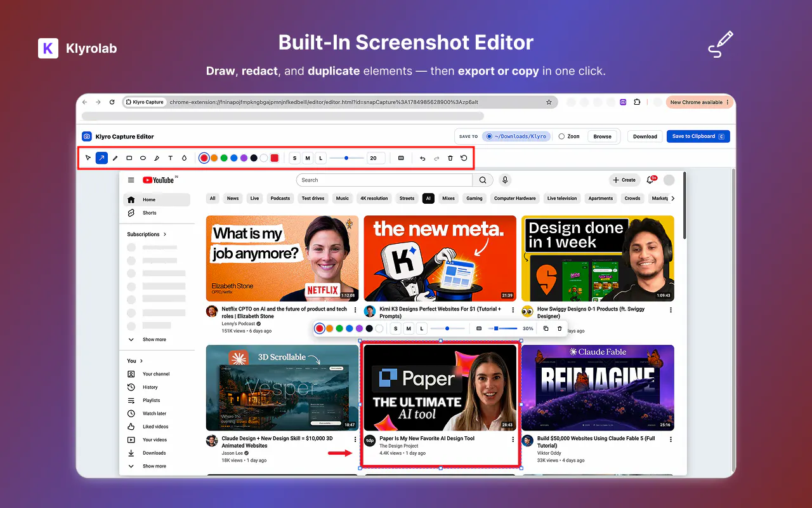Select the blur droplet tool
This screenshot has width=812, height=508.
[184, 158]
